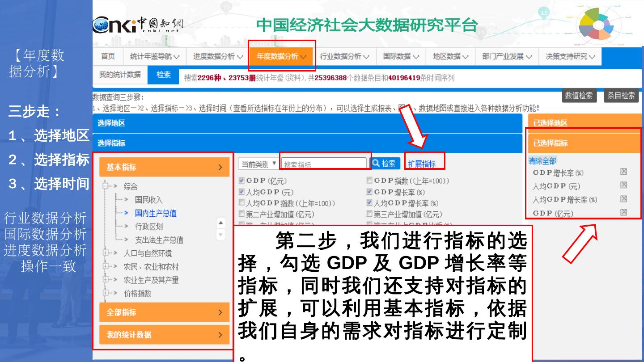Click the down arrow of the tree scrollbar
This screenshot has height=362, width=644.
pyautogui.click(x=220, y=234)
